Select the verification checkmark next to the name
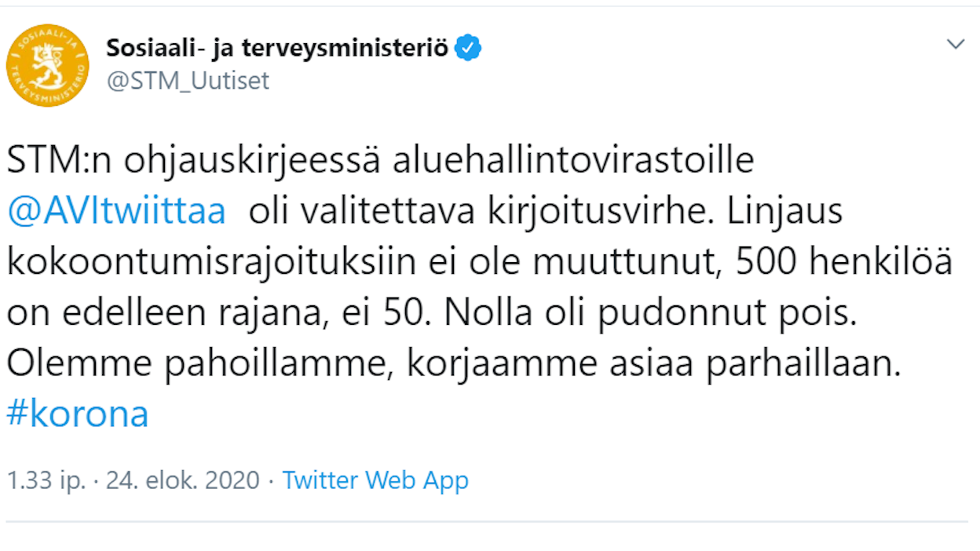Screen dimensions: 980x551 click(x=467, y=46)
